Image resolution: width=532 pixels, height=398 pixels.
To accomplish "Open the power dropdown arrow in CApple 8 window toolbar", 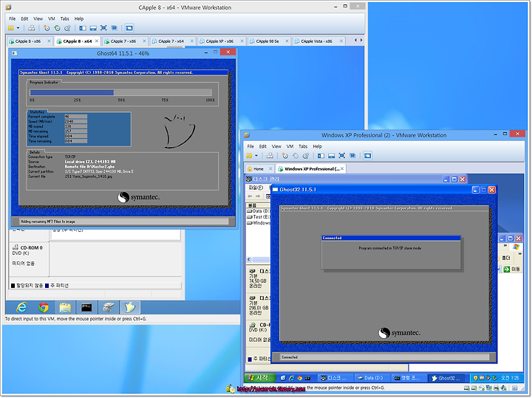I will [18, 28].
